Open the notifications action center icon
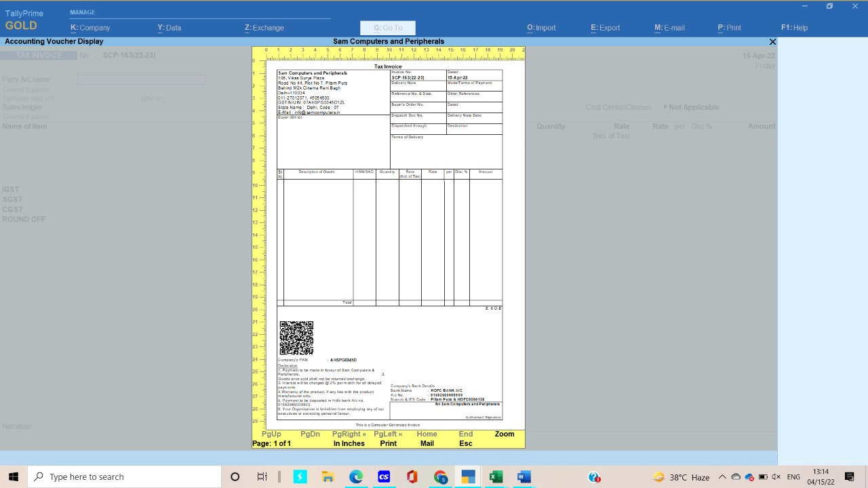The height and width of the screenshot is (488, 868). click(x=850, y=477)
